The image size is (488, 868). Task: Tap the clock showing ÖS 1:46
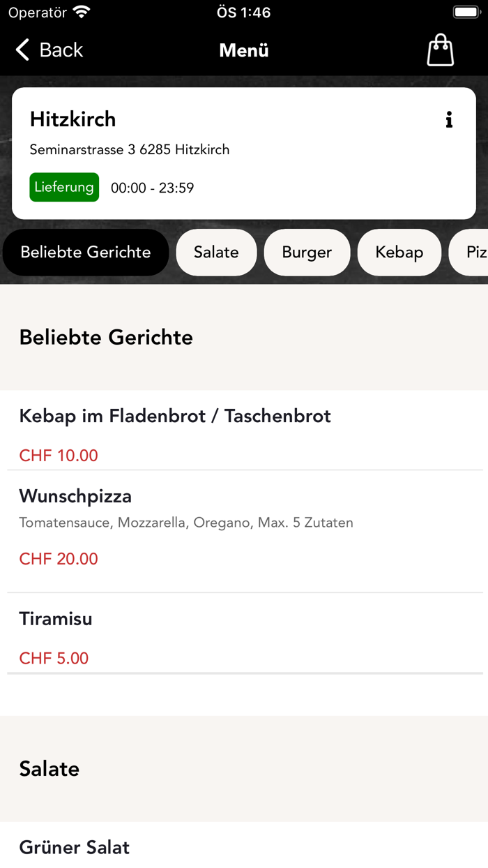click(x=243, y=11)
